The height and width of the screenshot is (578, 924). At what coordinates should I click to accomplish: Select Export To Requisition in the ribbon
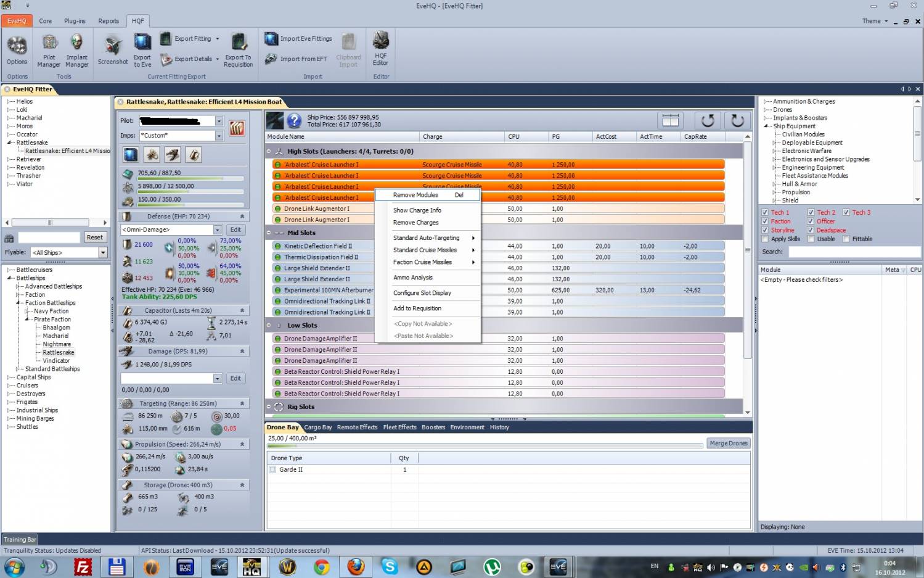tap(239, 51)
